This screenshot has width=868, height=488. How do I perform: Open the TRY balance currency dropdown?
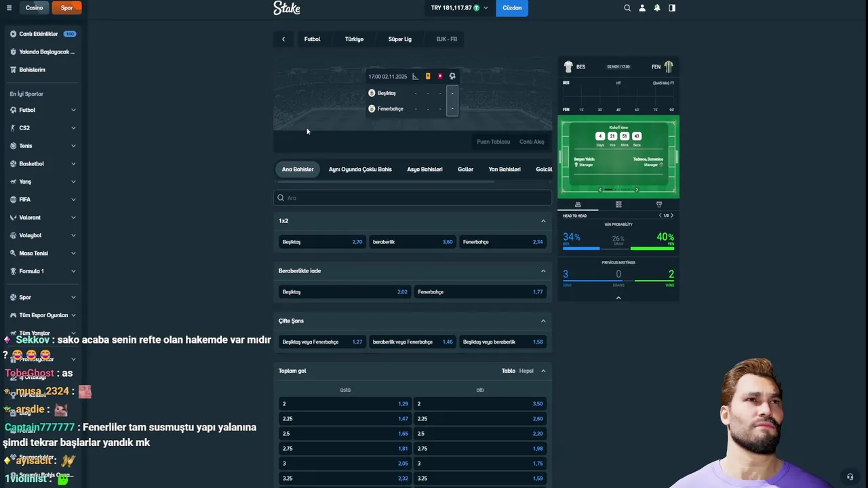(459, 8)
